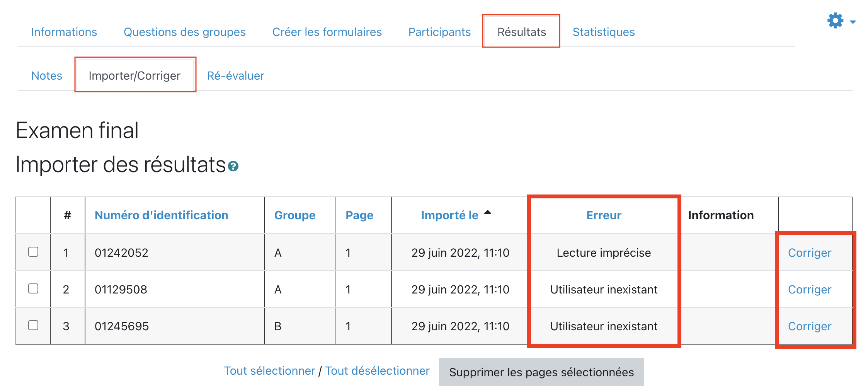Go to the Créer les formulaires tab
Viewport: 868px width, 389px height.
(327, 32)
